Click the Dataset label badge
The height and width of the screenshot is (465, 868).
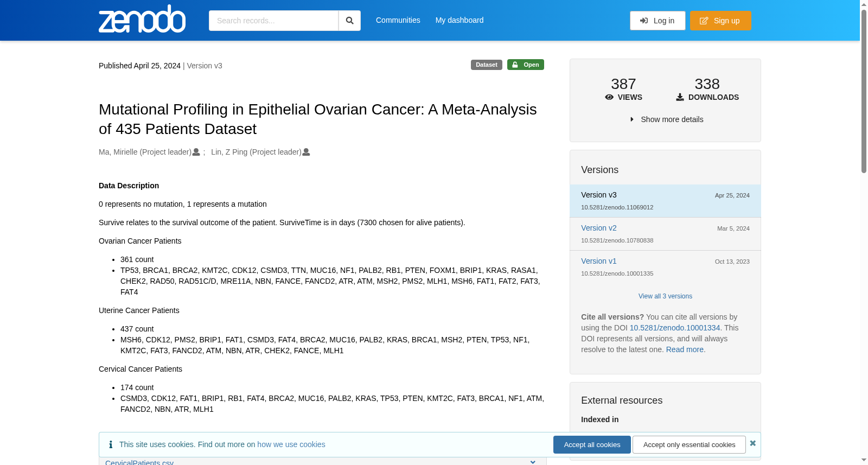click(487, 65)
